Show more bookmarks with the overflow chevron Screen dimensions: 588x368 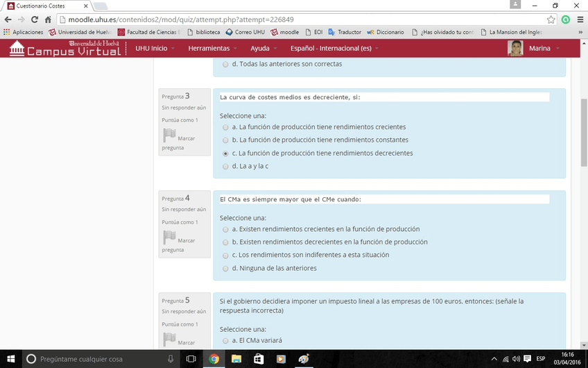(x=580, y=33)
